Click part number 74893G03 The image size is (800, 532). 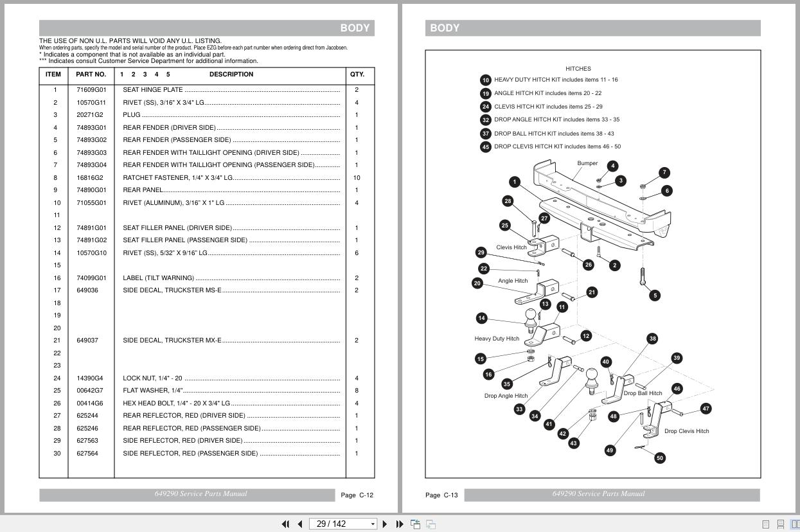click(91, 153)
